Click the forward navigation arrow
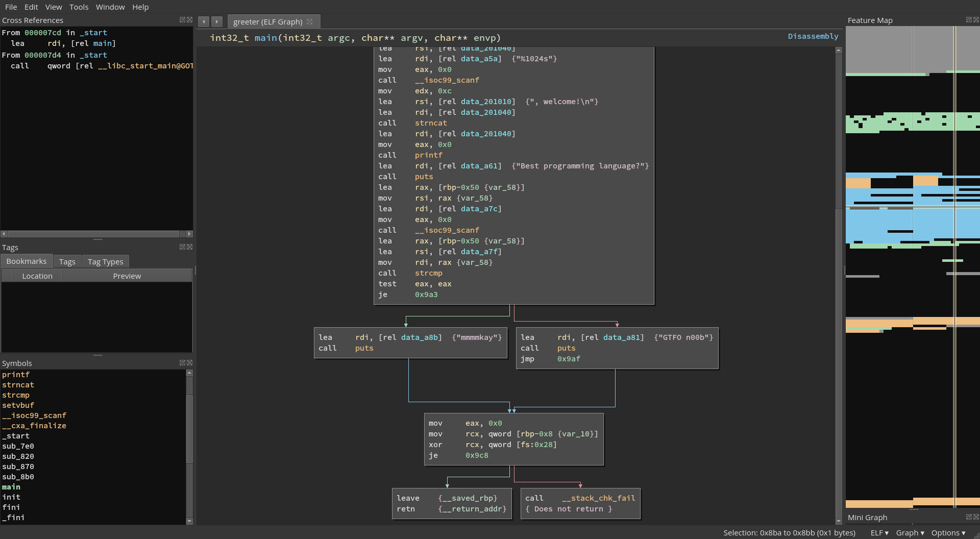Screen dimensions: 980x539 coord(217,21)
